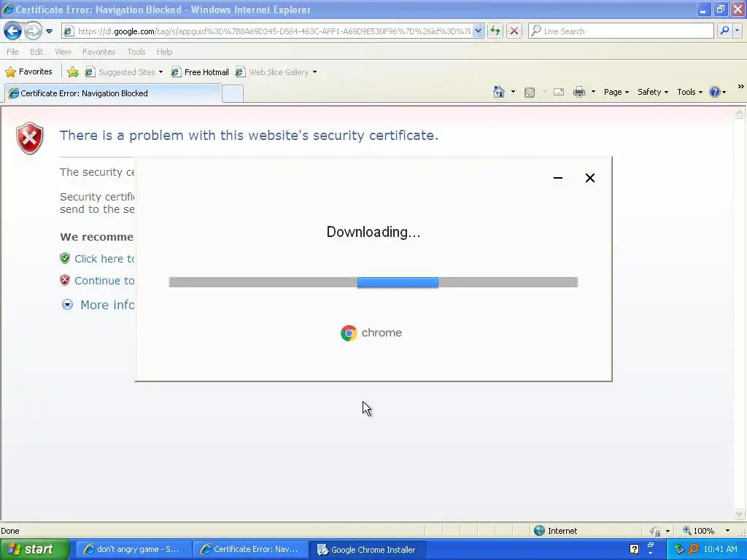Screen dimensions: 747x560
Task: Switch to Certificate Error taskbar button
Action: (x=251, y=550)
